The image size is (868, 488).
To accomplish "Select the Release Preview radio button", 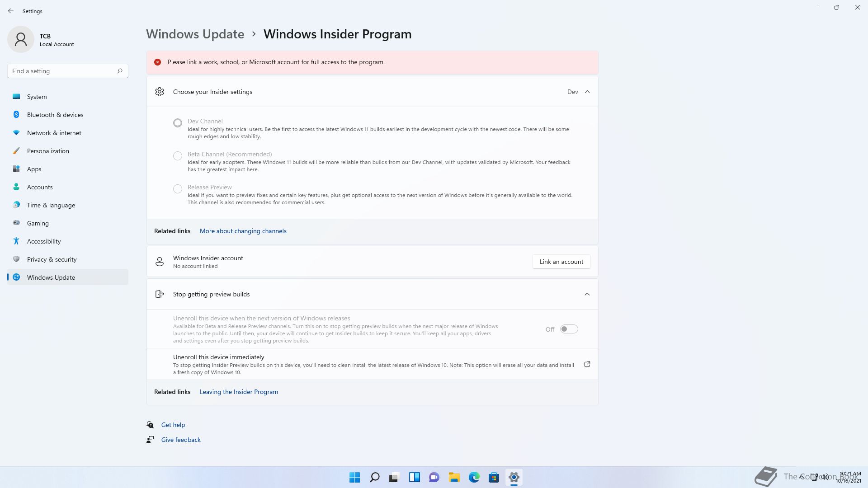I will pos(178,189).
